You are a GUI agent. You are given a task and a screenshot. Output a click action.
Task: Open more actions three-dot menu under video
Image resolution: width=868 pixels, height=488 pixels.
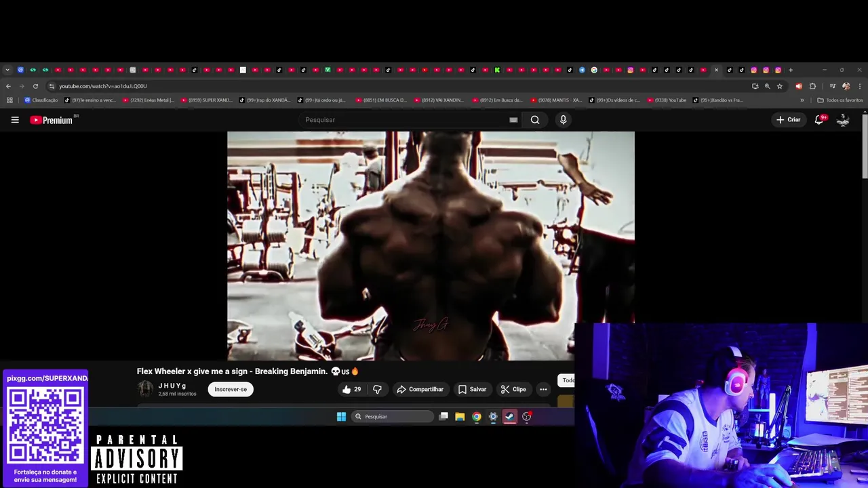click(x=543, y=389)
